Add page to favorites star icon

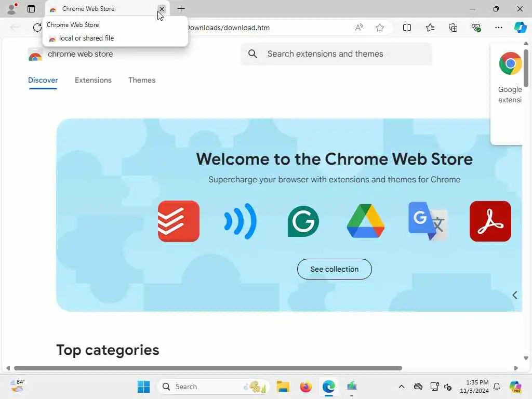click(380, 28)
